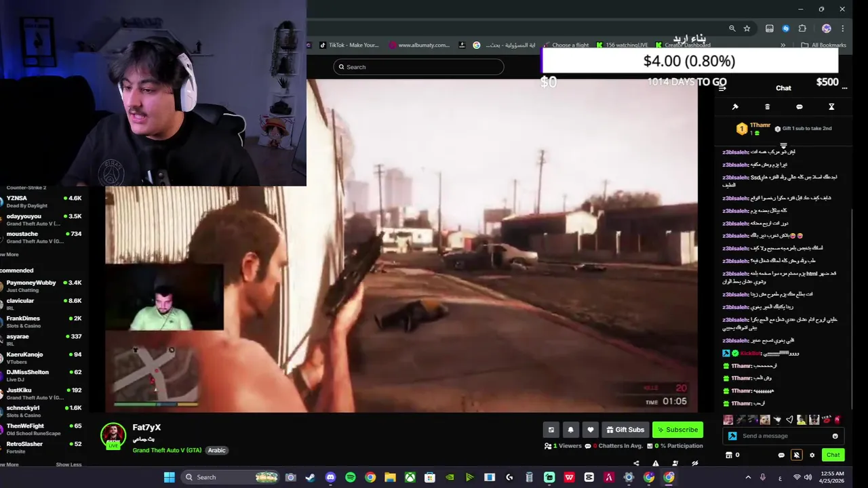
Task: Click the green Subscribe button
Action: click(677, 430)
